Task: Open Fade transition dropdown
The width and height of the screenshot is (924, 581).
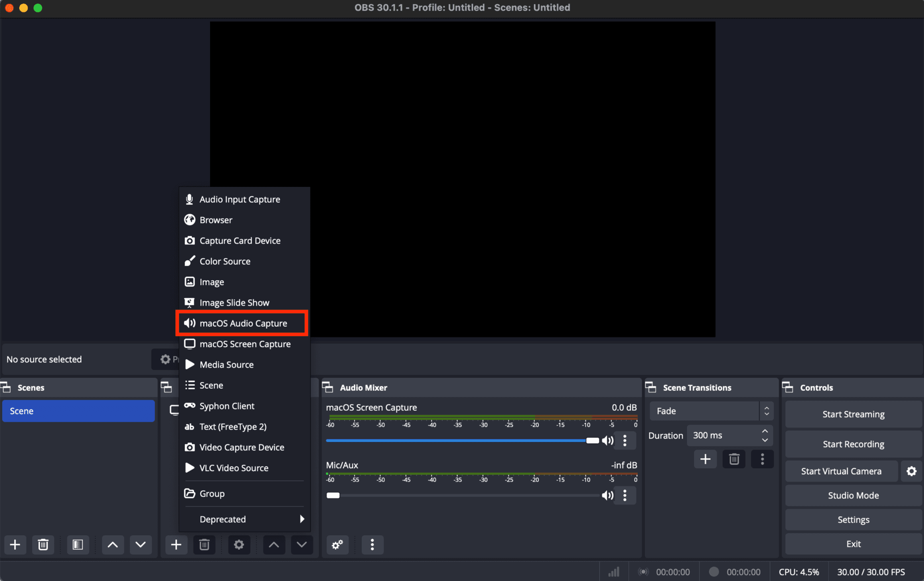Action: 711,411
